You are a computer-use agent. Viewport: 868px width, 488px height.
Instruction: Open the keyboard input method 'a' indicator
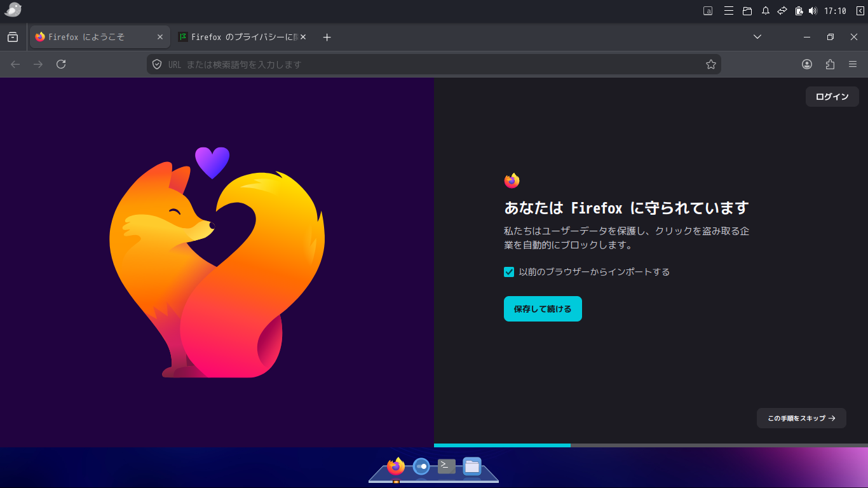point(708,11)
